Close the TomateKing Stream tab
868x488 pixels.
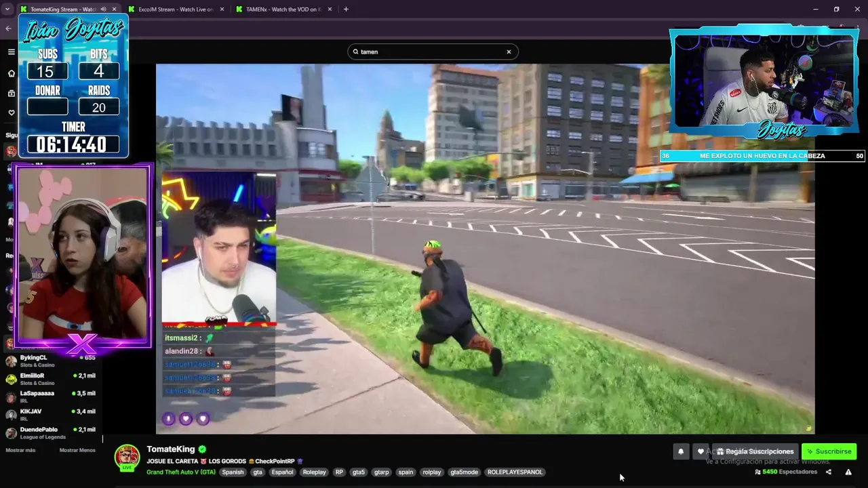pos(114,9)
